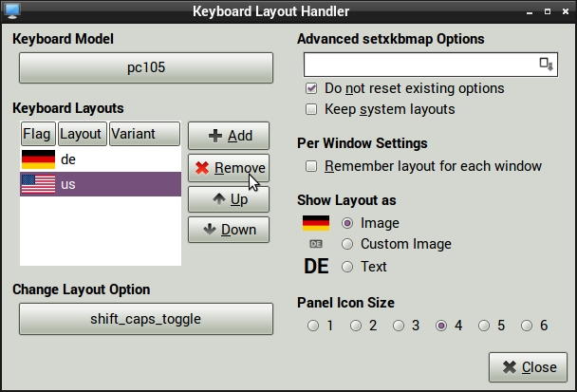The width and height of the screenshot is (577, 392).
Task: Add a new keyboard layout
Action: coord(228,136)
